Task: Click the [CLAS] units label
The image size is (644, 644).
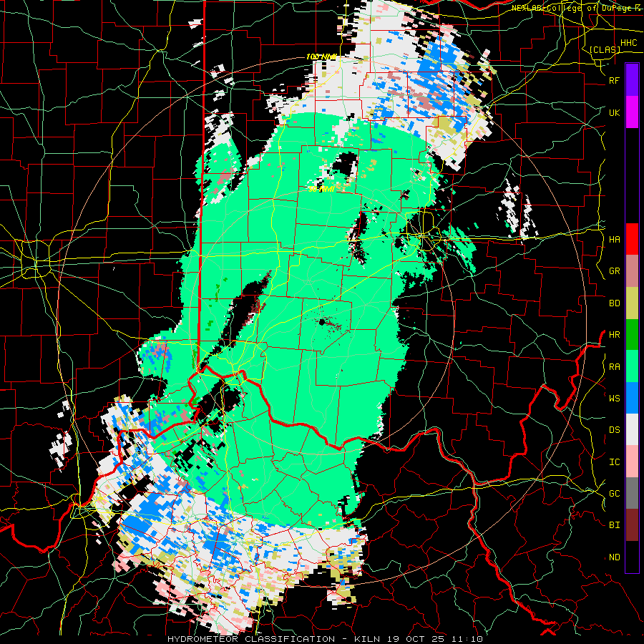Action: pos(605,50)
